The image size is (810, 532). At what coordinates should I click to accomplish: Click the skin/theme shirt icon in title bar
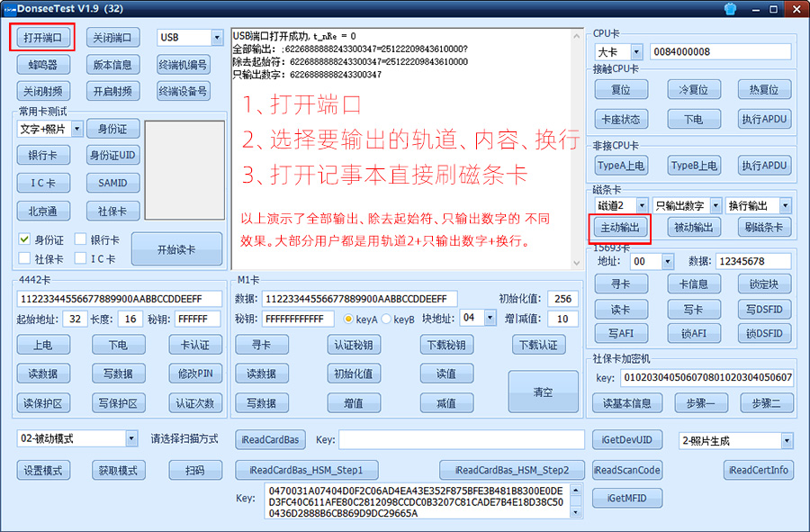[x=729, y=10]
